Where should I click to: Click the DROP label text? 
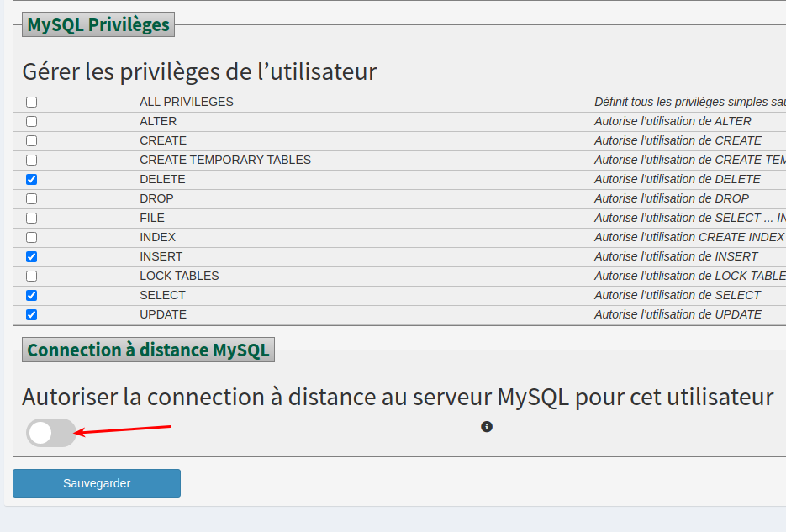tap(157, 199)
